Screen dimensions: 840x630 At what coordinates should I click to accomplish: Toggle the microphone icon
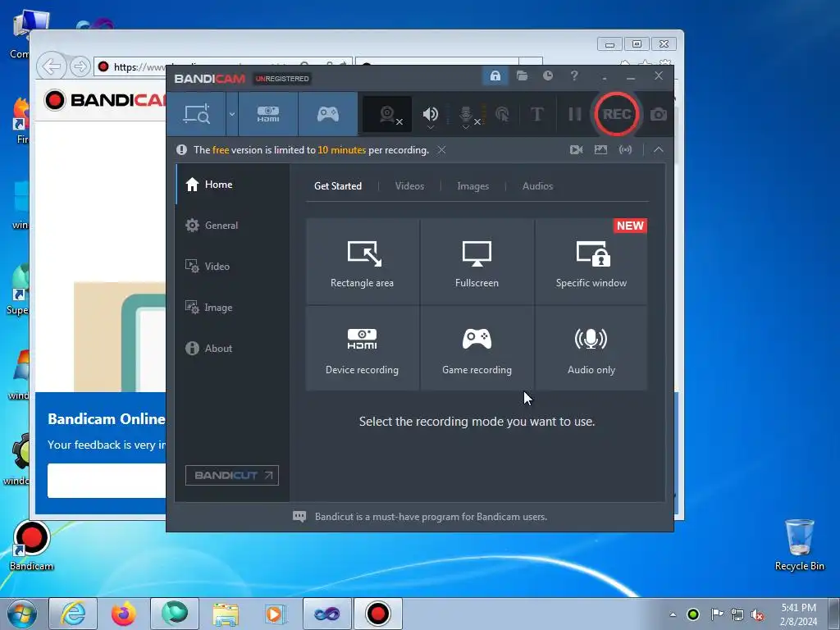pyautogui.click(x=466, y=113)
